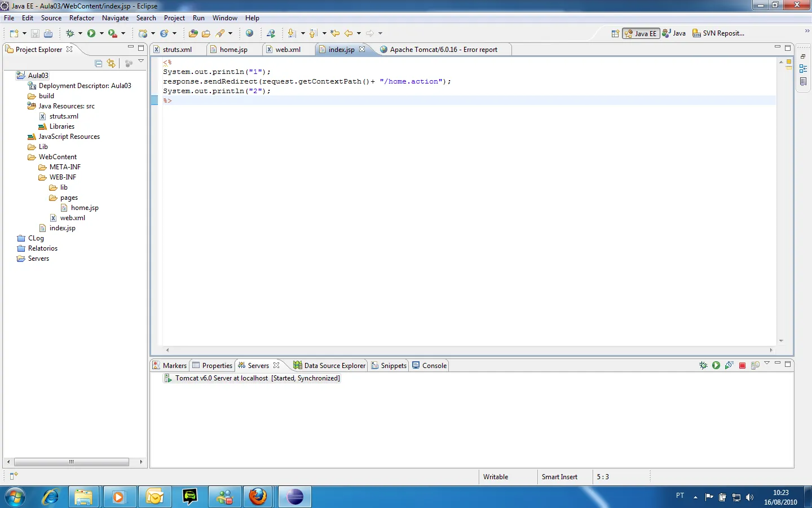This screenshot has width=812, height=508.
Task: Open the Navigate menu
Action: click(116, 18)
